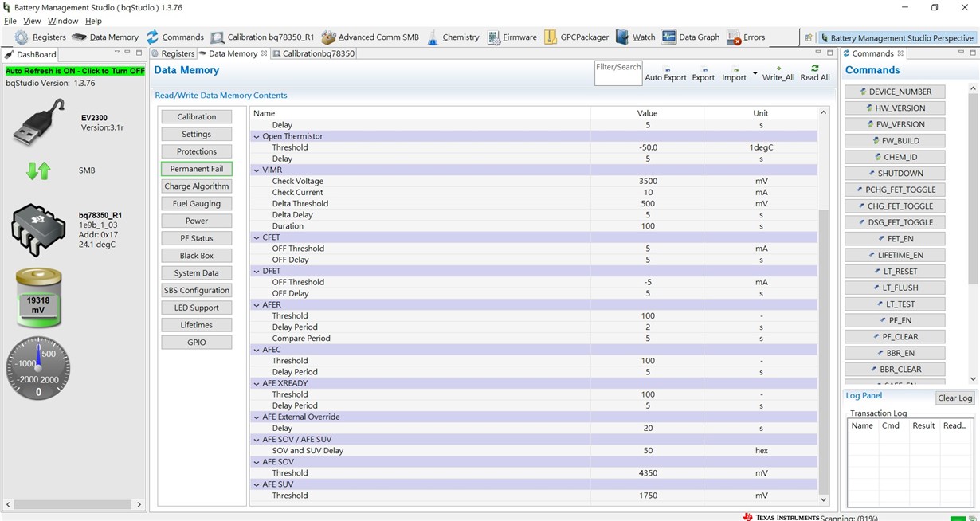This screenshot has height=521, width=980.
Task: Click the Import data memory icon
Action: 734,73
